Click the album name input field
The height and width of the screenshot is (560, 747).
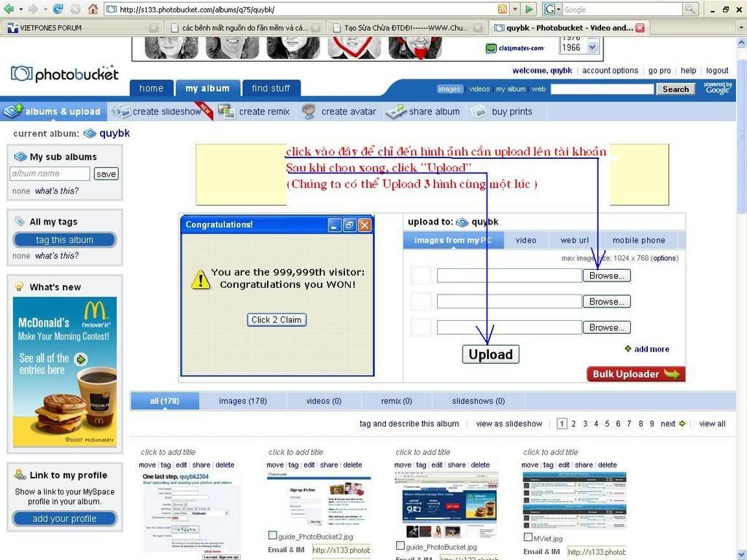coord(50,174)
